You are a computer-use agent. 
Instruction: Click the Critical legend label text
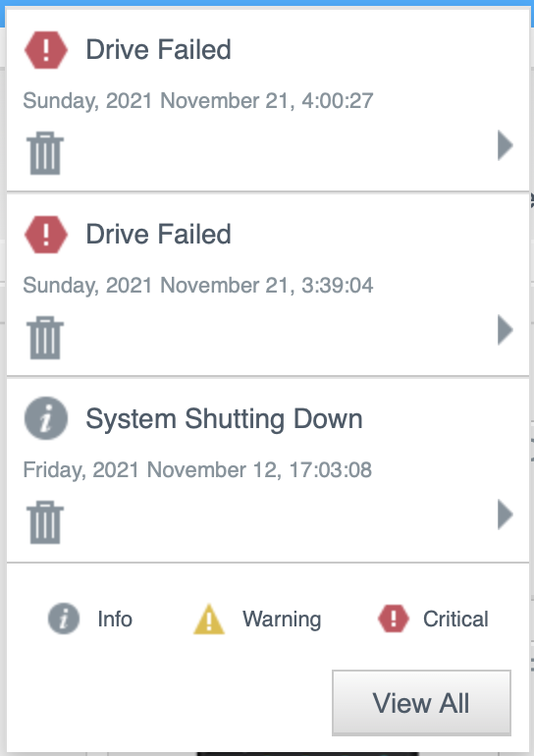pyautogui.click(x=455, y=620)
